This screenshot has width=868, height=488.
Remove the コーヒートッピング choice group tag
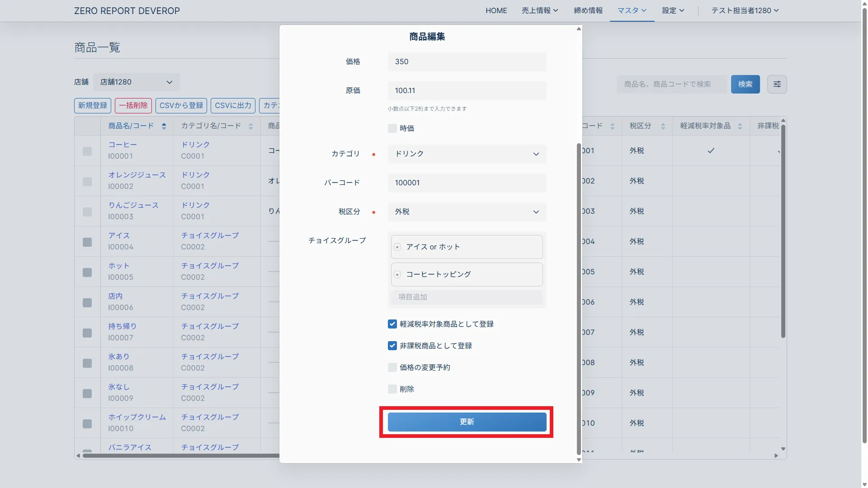pyautogui.click(x=397, y=275)
